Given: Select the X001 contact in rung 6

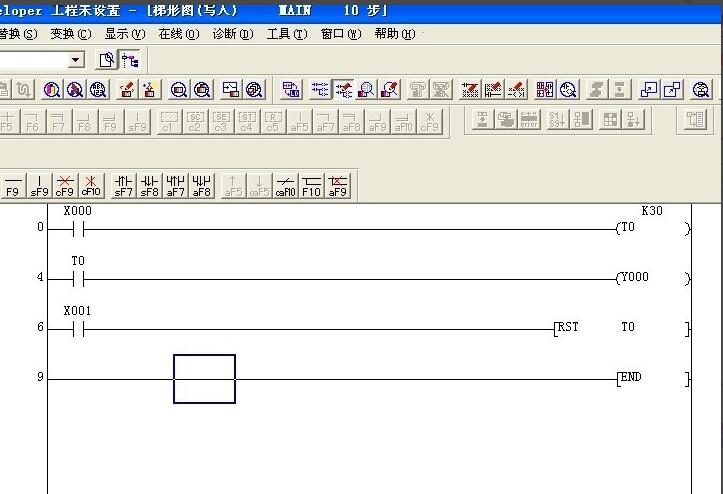Looking at the screenshot, I should point(78,329).
